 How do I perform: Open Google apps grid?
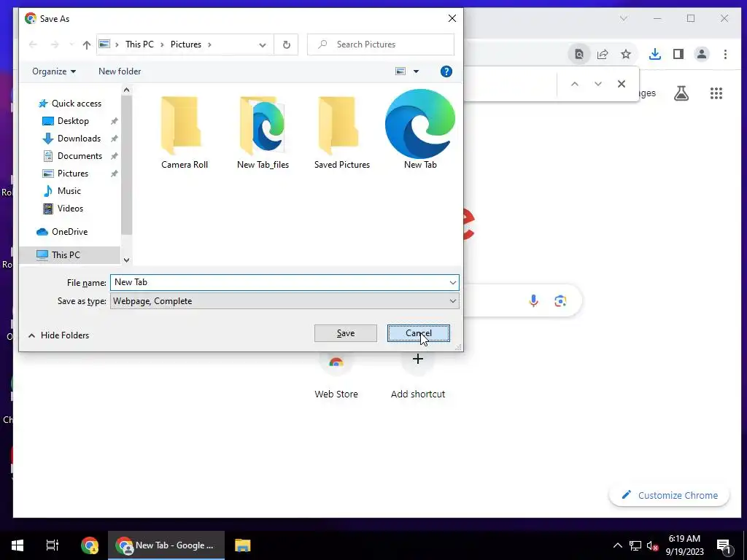[x=716, y=93]
